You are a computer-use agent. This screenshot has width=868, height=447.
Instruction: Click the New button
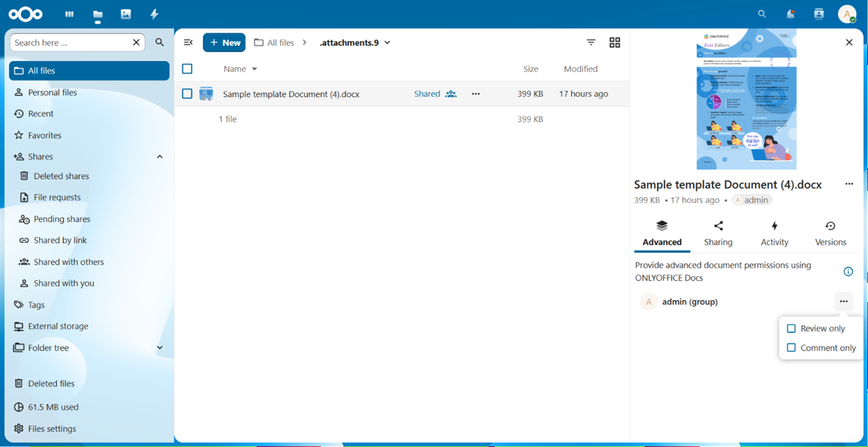click(224, 42)
